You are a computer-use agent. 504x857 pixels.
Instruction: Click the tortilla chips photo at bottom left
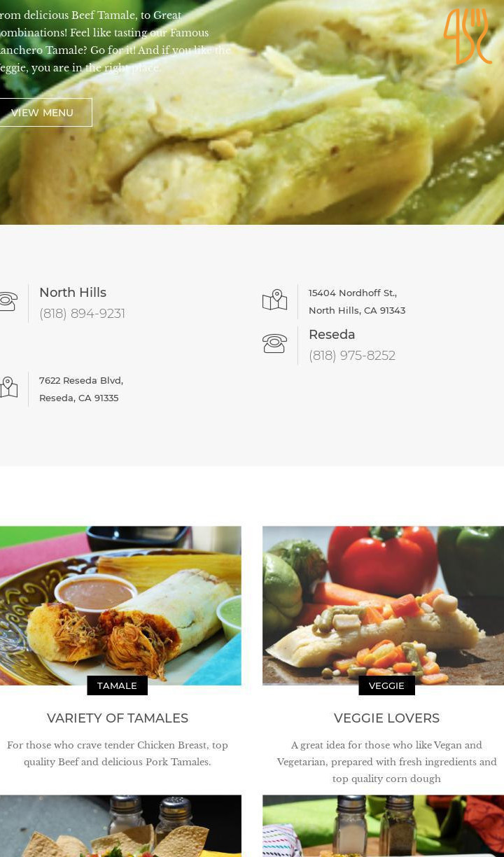pyautogui.click(x=120, y=826)
